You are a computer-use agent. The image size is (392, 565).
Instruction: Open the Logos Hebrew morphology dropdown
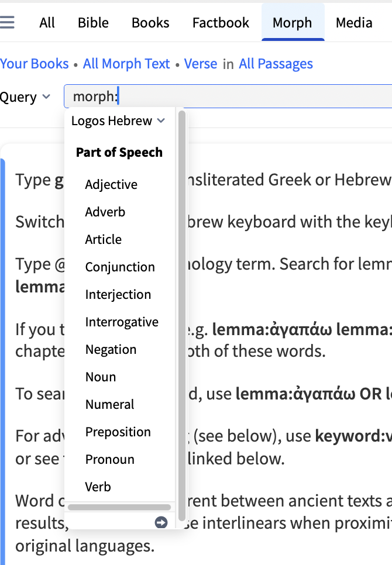pos(118,121)
